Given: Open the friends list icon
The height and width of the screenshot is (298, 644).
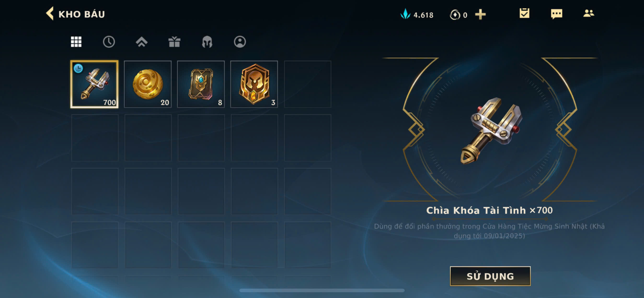Looking at the screenshot, I should (x=588, y=13).
